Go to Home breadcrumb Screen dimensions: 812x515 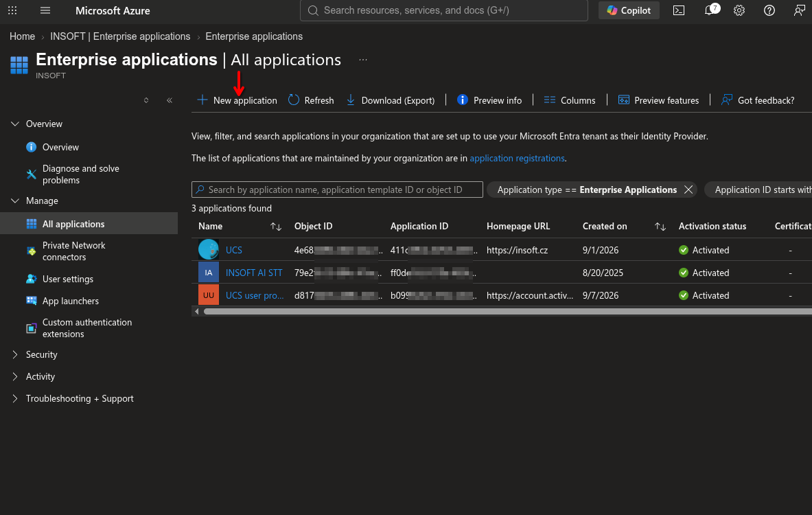pyautogui.click(x=22, y=36)
